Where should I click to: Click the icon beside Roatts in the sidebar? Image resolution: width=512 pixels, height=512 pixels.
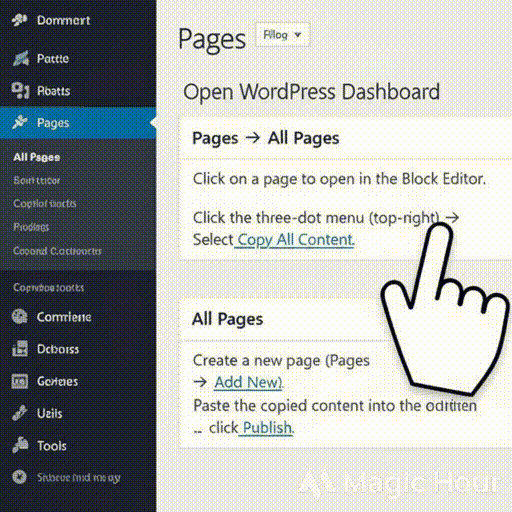[20, 90]
